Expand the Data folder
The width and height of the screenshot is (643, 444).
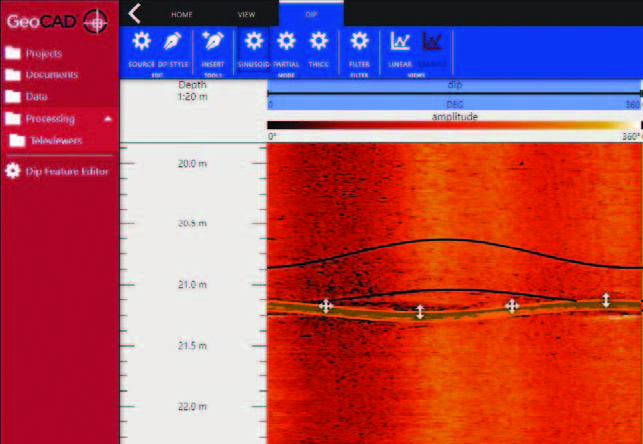click(x=36, y=97)
